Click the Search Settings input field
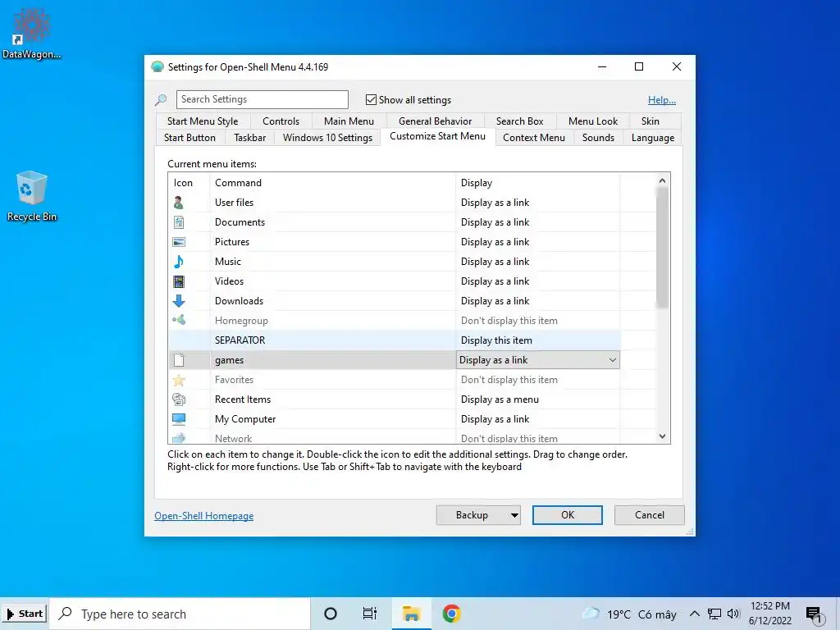The image size is (840, 630). (x=262, y=99)
